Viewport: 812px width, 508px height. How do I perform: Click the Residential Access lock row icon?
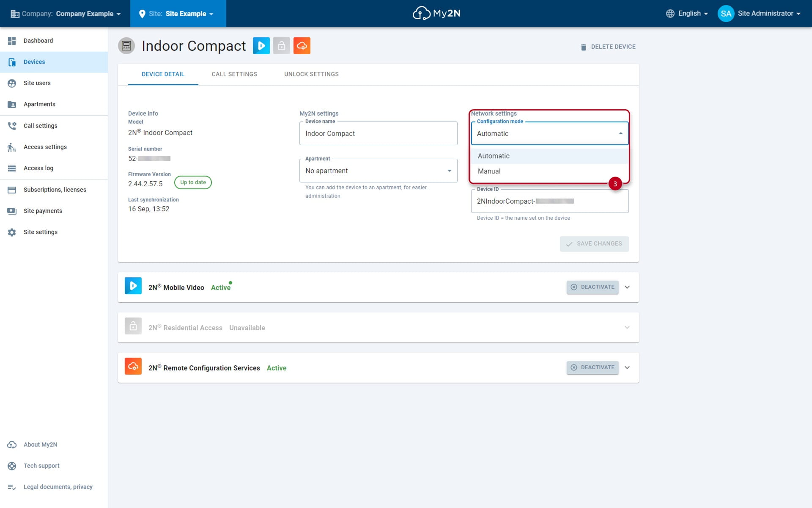(x=133, y=326)
